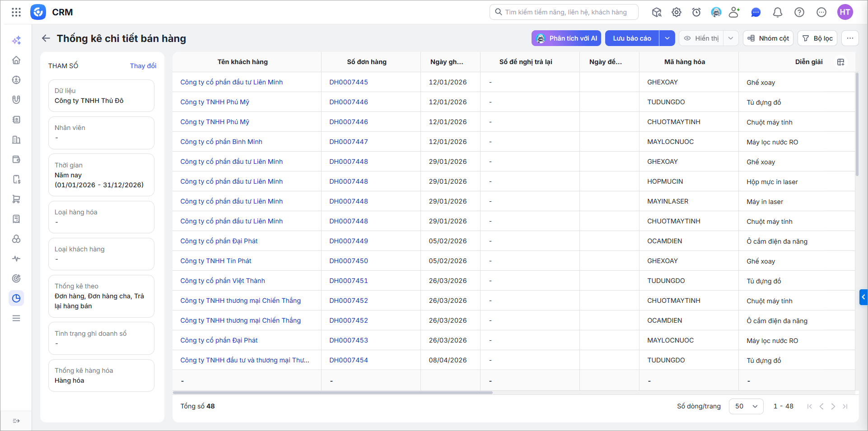Toggle the Hiển thị visibility button
Viewport: 868px width, 431px height.
click(x=701, y=38)
